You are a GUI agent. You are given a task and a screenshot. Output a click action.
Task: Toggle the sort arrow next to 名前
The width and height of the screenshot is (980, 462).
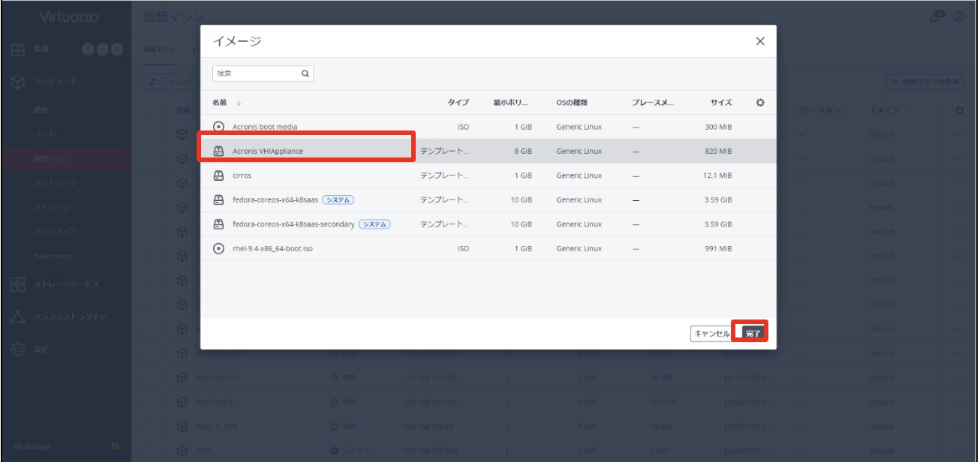click(x=241, y=103)
